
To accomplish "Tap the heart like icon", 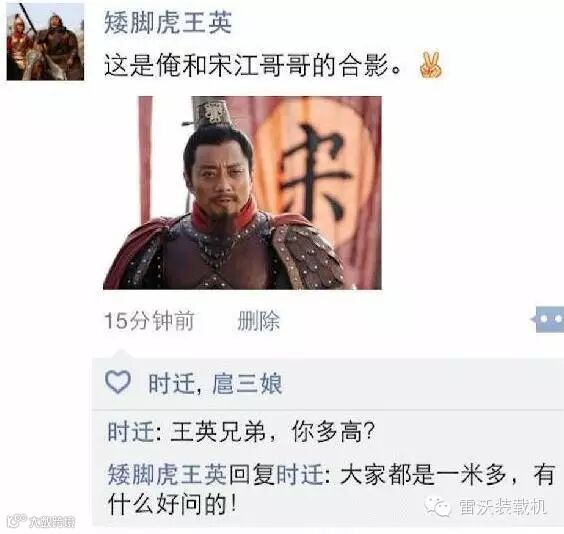I will point(118,382).
